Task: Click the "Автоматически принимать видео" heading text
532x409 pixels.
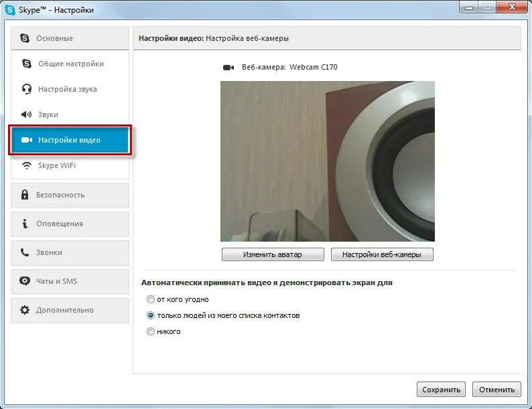Action: point(267,282)
